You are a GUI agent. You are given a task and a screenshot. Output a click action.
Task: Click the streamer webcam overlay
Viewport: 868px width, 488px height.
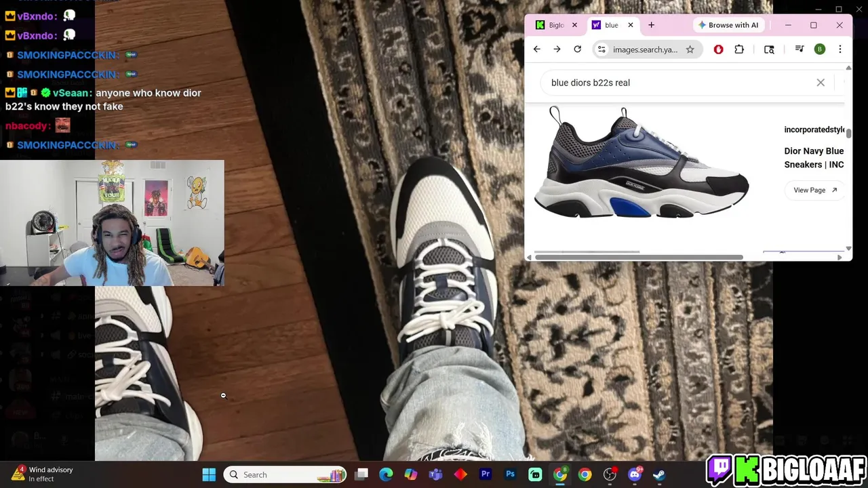coord(112,223)
